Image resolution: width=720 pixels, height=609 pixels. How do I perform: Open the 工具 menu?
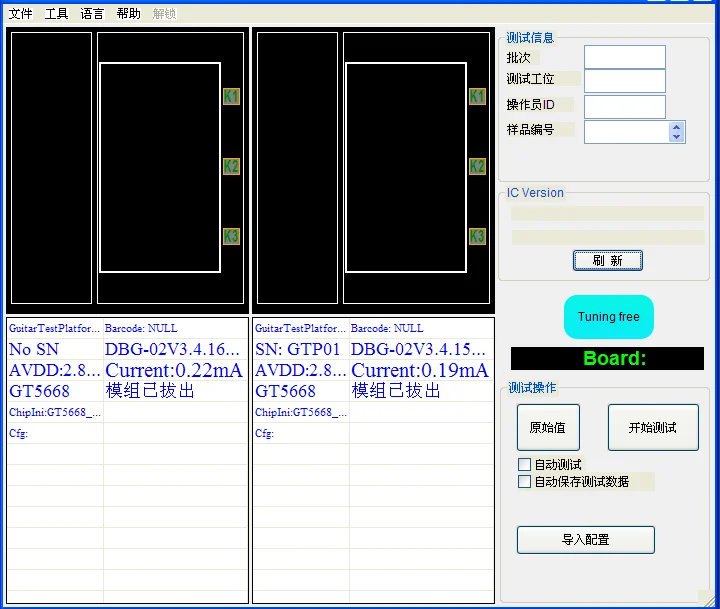(56, 14)
